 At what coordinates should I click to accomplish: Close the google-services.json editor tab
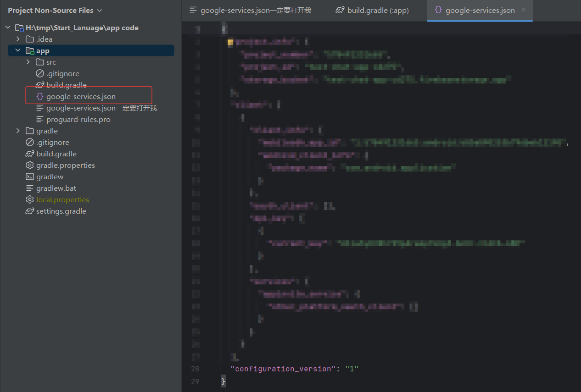click(524, 10)
